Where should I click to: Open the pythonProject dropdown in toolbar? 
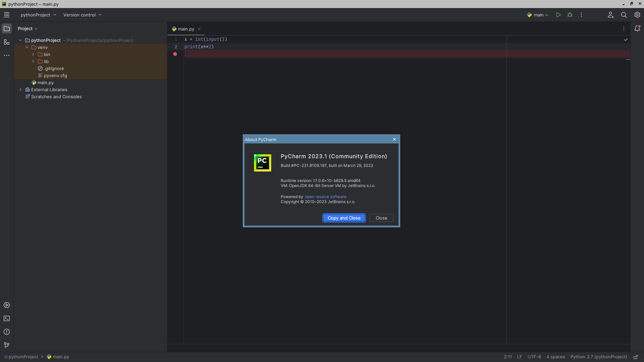38,15
